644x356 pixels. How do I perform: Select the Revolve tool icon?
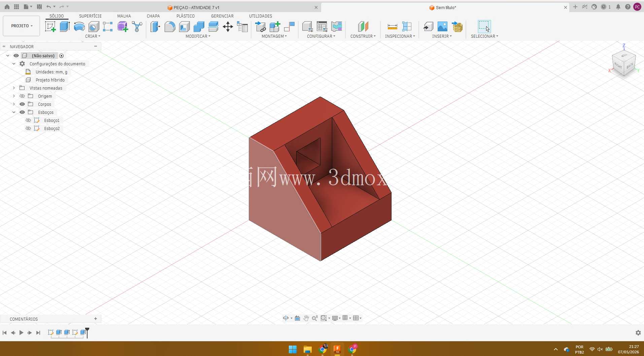pyautogui.click(x=79, y=27)
